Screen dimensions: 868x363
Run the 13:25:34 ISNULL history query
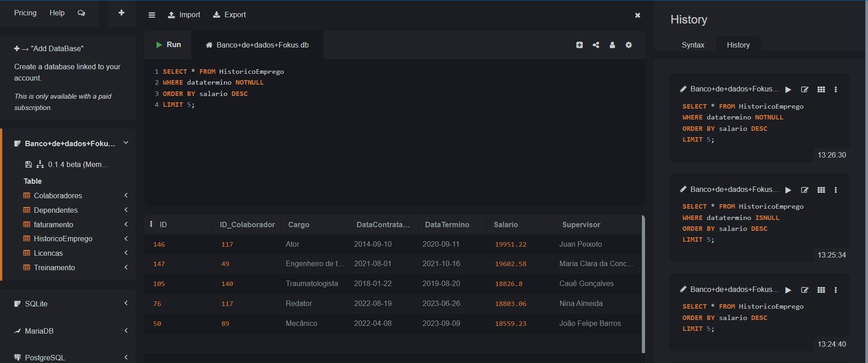788,190
